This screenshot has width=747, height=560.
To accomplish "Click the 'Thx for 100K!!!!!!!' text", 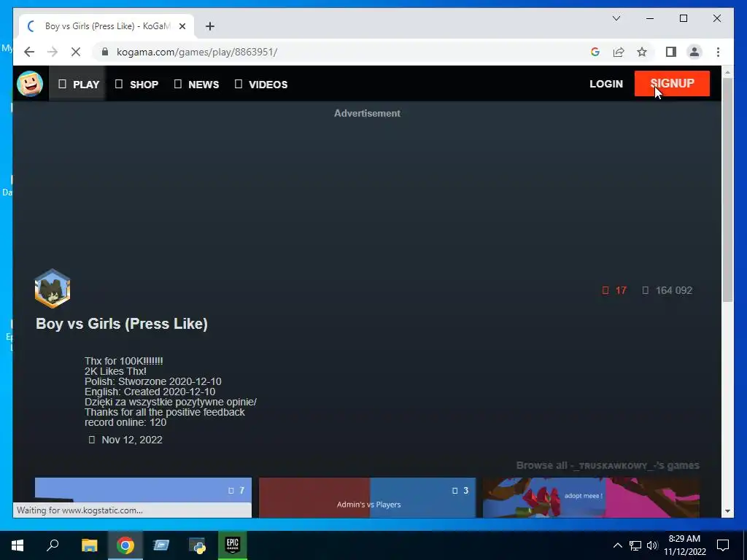I will click(x=124, y=361).
